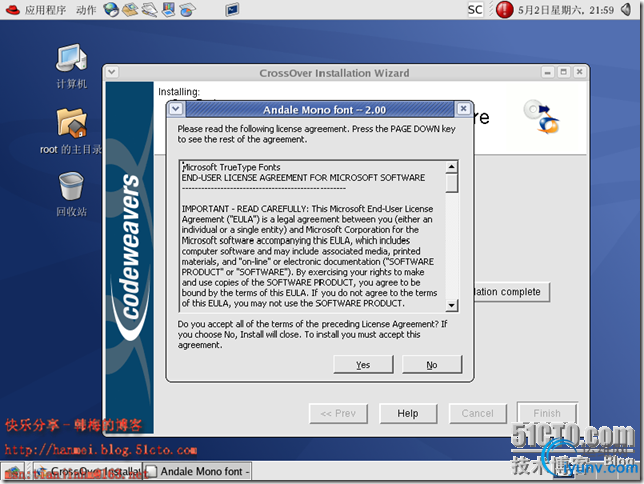Click the 'Installing:' label in wizard
644x484 pixels.
coord(179,92)
